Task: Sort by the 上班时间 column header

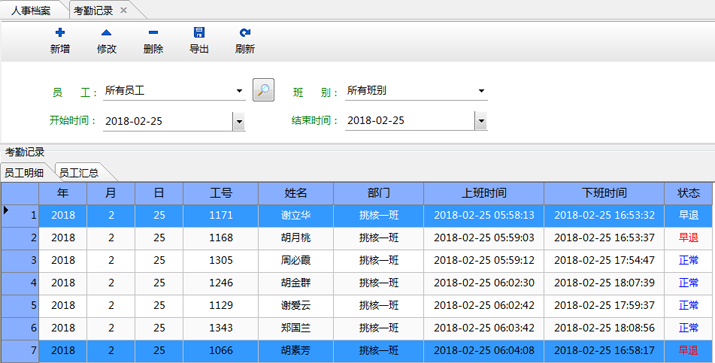Action: tap(484, 193)
